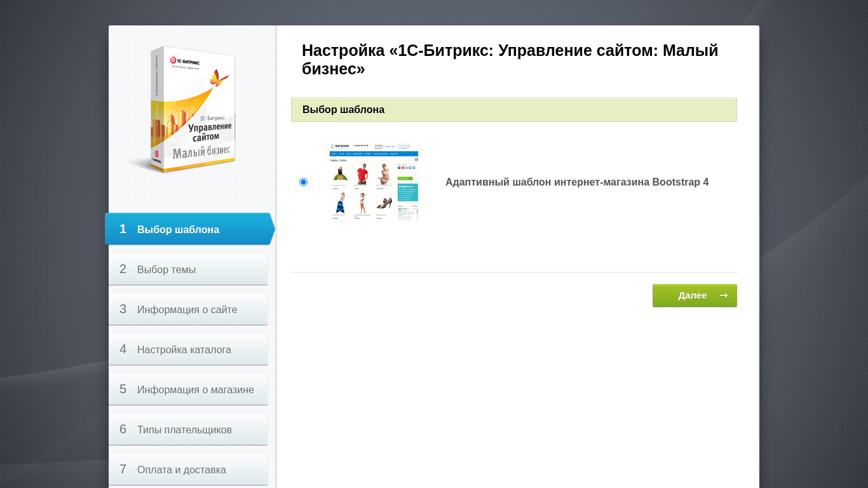Select the Bootstrap 4 template radio button
Viewport: 868px width, 488px height.
(303, 182)
